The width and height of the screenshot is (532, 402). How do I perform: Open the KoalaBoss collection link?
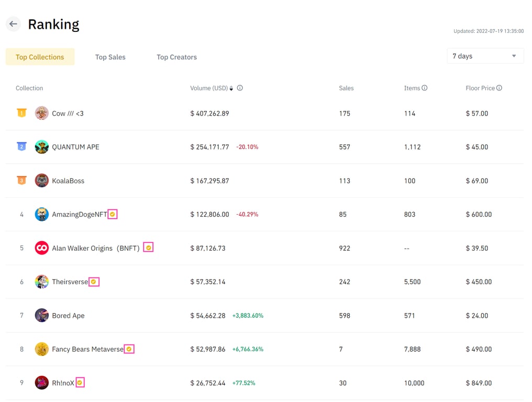click(x=69, y=181)
